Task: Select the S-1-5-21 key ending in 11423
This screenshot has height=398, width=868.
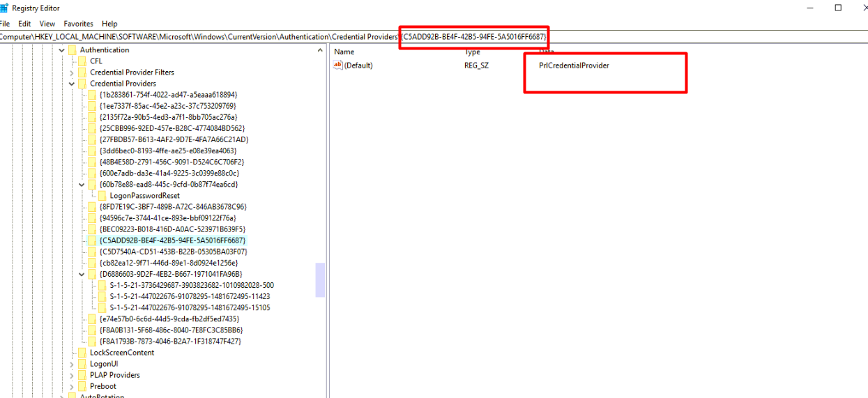Action: tap(190, 296)
